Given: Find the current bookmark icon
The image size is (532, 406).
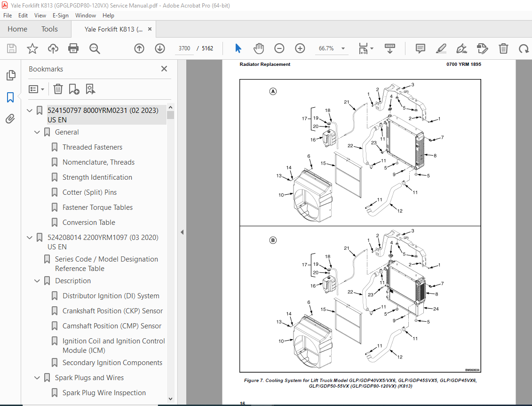Looking at the screenshot, I should click(x=90, y=89).
